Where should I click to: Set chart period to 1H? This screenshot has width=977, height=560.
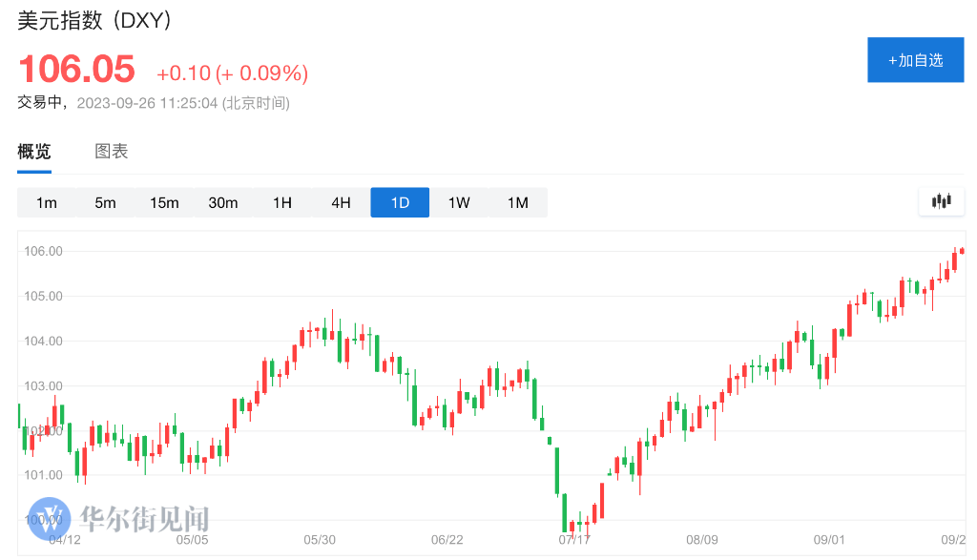pos(282,202)
